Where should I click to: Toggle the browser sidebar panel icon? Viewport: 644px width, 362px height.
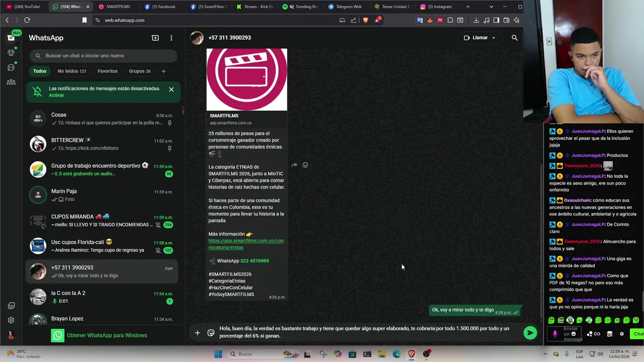pyautogui.click(x=496, y=20)
